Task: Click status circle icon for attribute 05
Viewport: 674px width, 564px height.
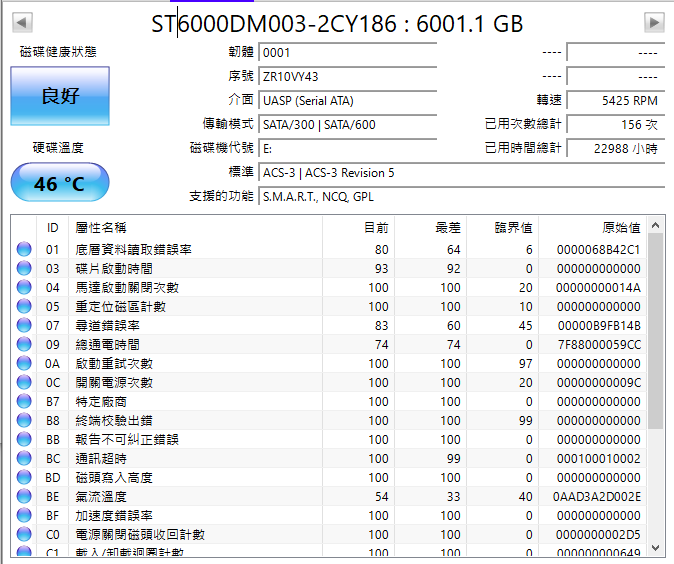Action: pyautogui.click(x=24, y=306)
